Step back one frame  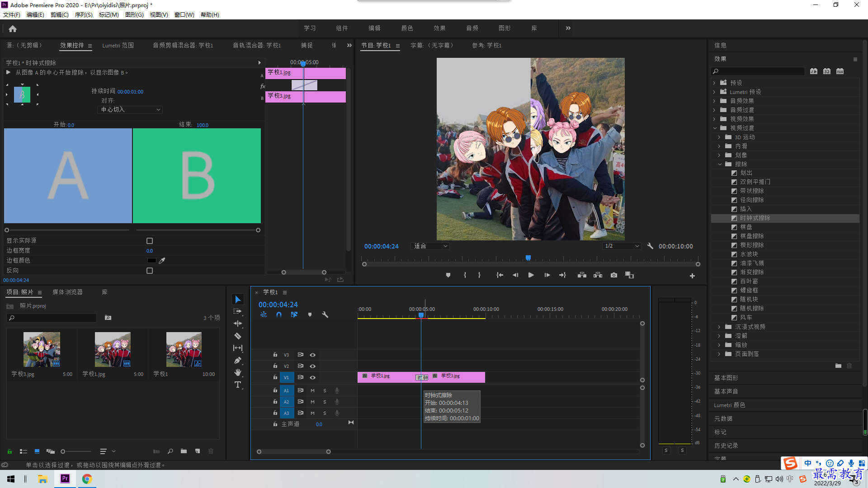(x=515, y=275)
